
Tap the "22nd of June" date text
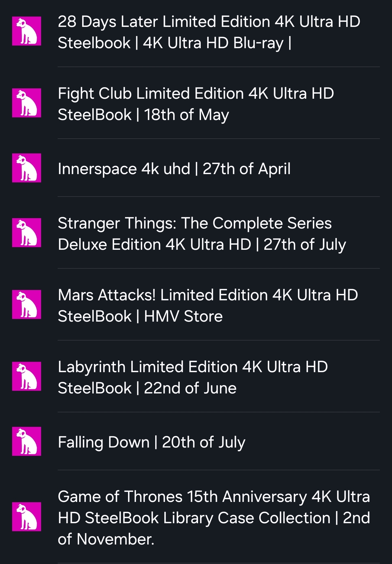pyautogui.click(x=190, y=388)
